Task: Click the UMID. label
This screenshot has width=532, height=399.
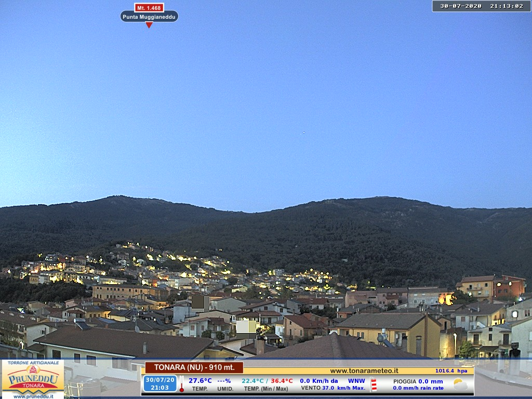Action: click(x=225, y=389)
